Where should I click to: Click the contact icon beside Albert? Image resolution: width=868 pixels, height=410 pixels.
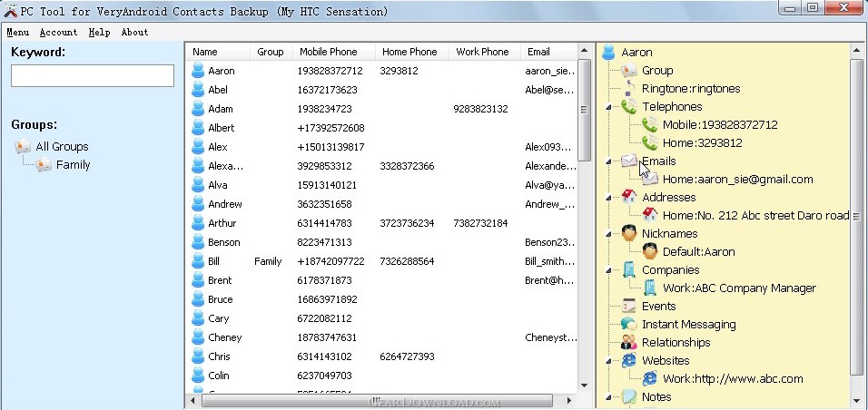pos(198,128)
